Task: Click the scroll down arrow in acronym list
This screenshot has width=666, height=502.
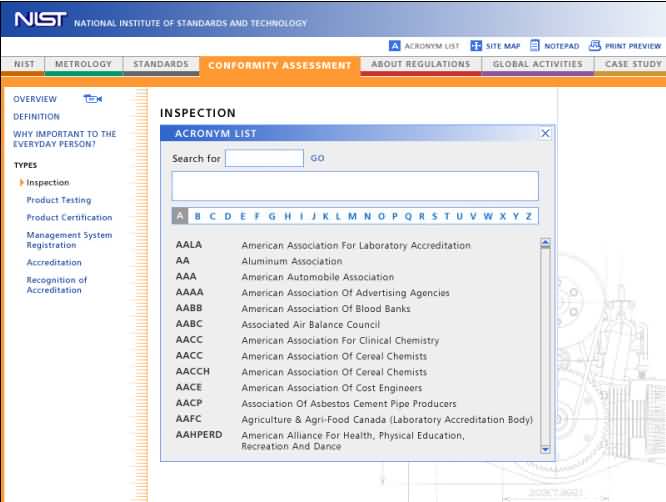Action: [545, 450]
